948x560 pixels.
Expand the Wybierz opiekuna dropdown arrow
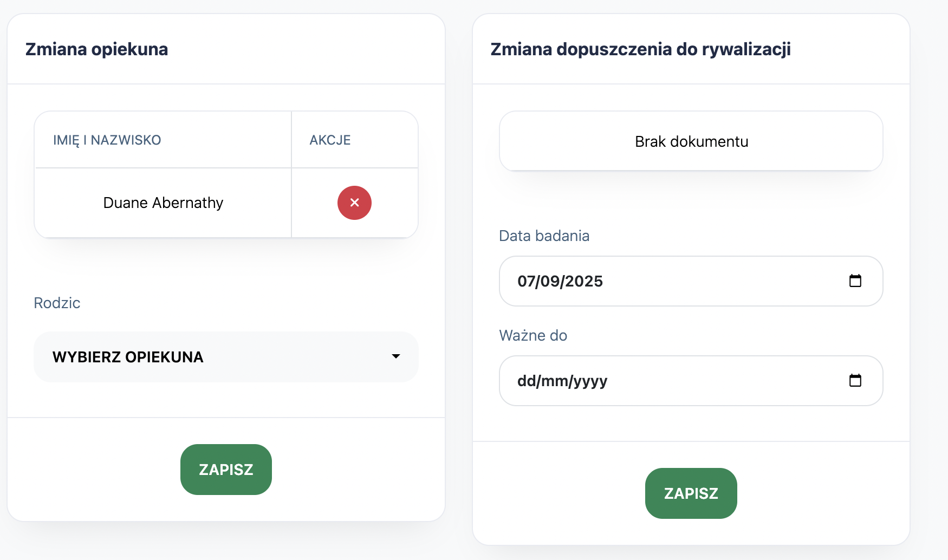396,356
